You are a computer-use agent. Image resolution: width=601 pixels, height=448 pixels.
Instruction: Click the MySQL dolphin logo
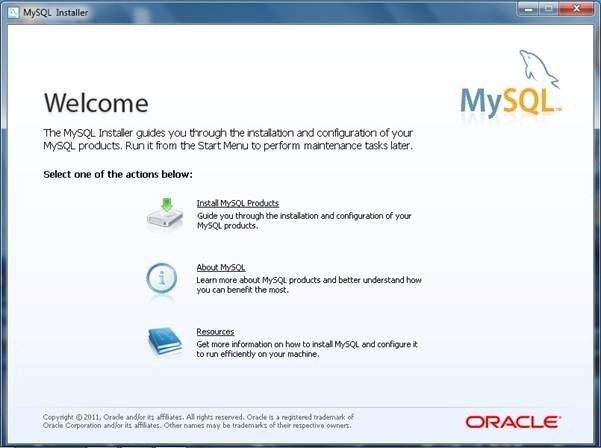511,83
